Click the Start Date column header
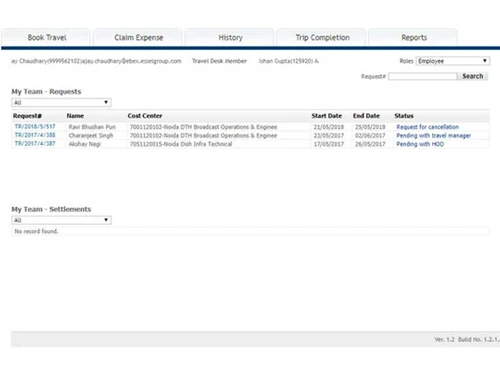 click(x=327, y=116)
